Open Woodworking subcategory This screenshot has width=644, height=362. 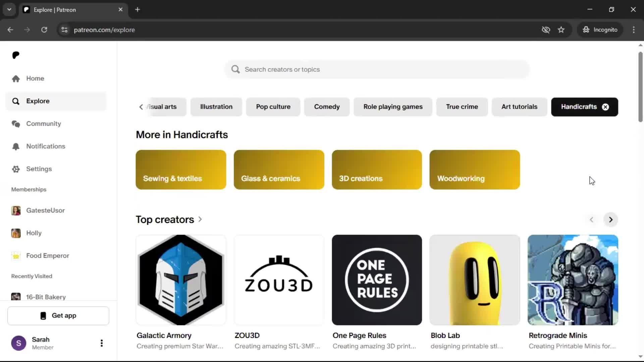click(x=475, y=170)
